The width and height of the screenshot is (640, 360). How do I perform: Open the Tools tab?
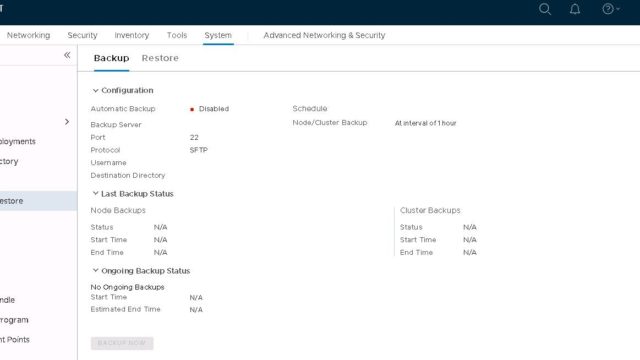(x=177, y=35)
